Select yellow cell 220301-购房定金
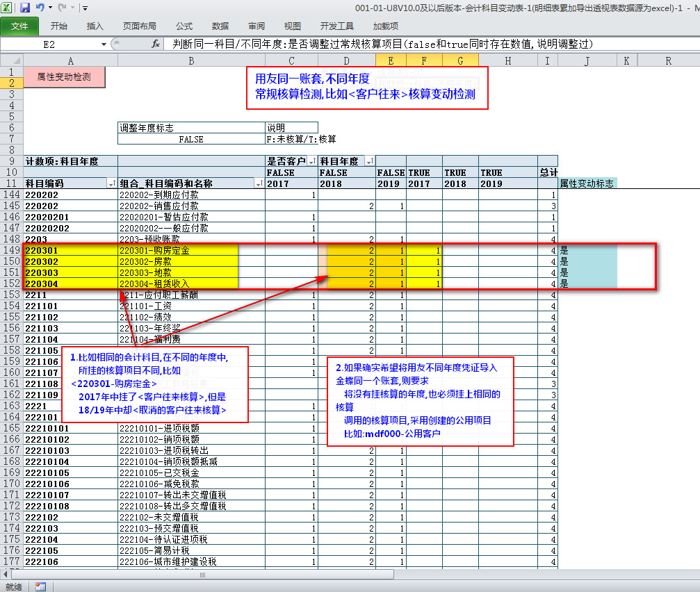 tap(178, 250)
